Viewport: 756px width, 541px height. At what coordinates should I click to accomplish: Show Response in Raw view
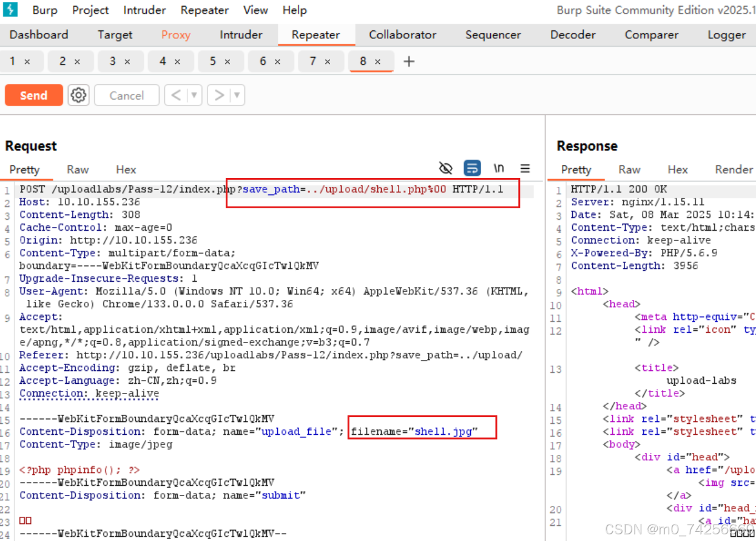click(x=629, y=169)
